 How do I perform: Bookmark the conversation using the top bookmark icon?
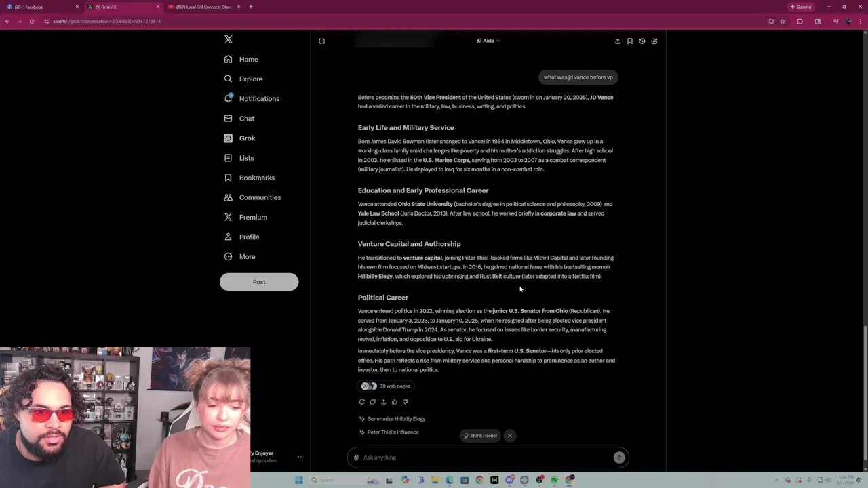point(630,41)
